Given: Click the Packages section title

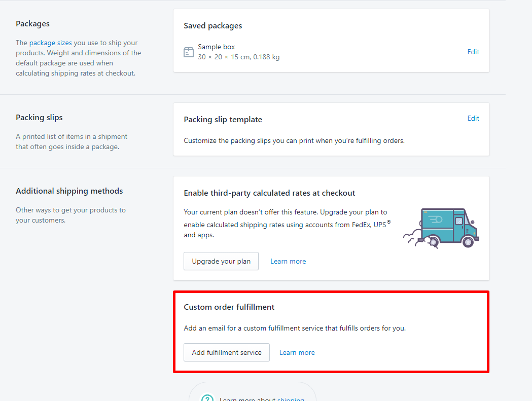Looking at the screenshot, I should coord(33,24).
